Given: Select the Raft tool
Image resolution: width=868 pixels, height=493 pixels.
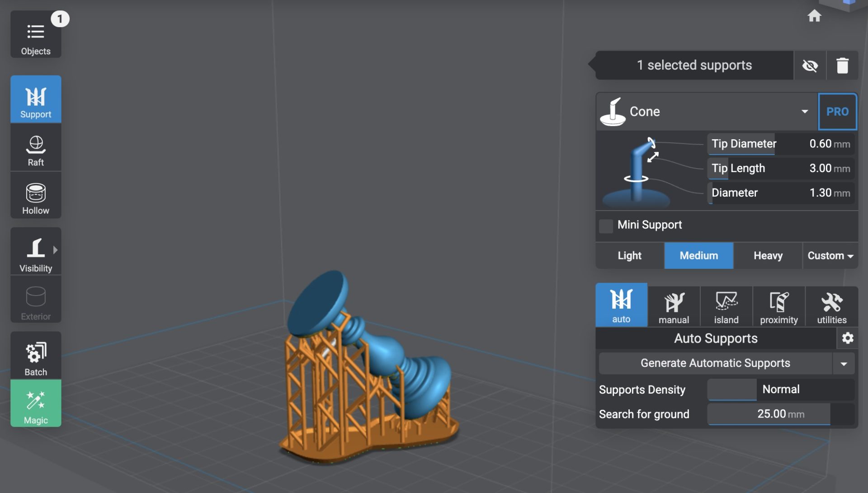Looking at the screenshot, I should coord(36,150).
